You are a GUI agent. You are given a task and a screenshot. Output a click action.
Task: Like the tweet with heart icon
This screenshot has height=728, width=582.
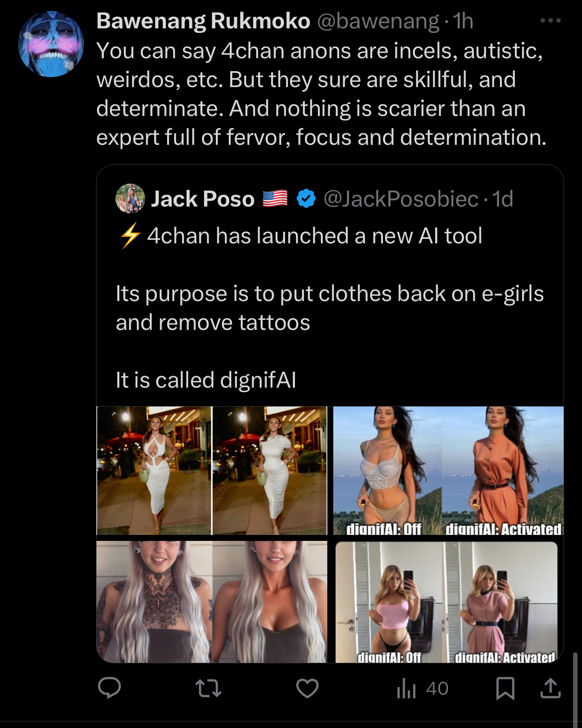tap(307, 689)
